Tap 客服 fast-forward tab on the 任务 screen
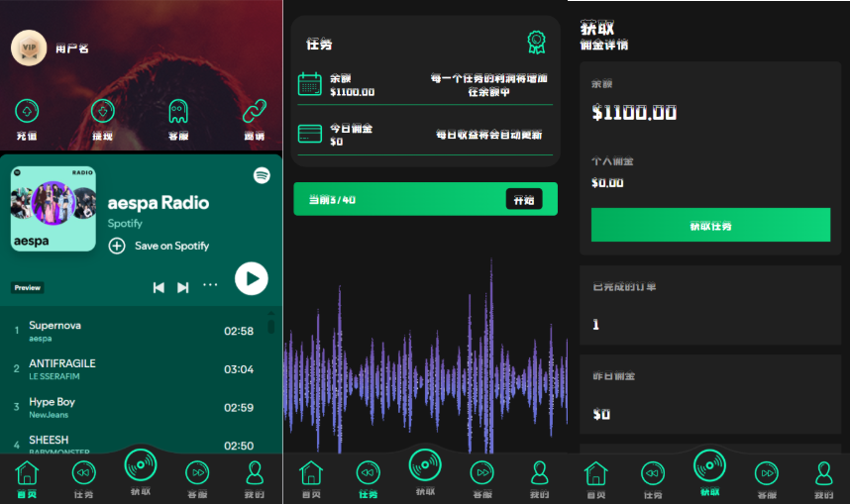The height and width of the screenshot is (504, 850). tap(481, 479)
